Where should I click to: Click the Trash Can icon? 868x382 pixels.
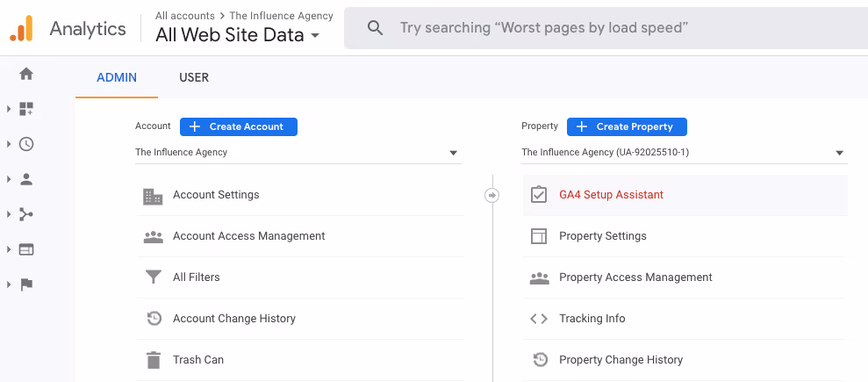pos(154,360)
